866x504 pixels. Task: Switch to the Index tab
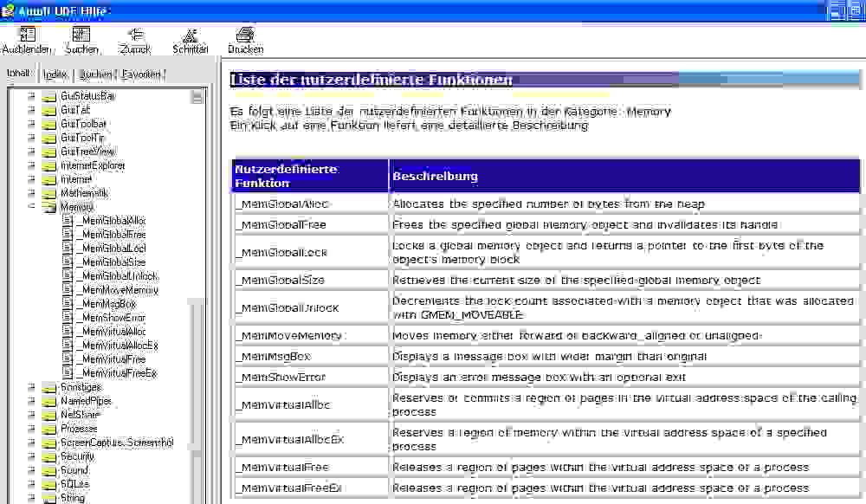(x=55, y=74)
